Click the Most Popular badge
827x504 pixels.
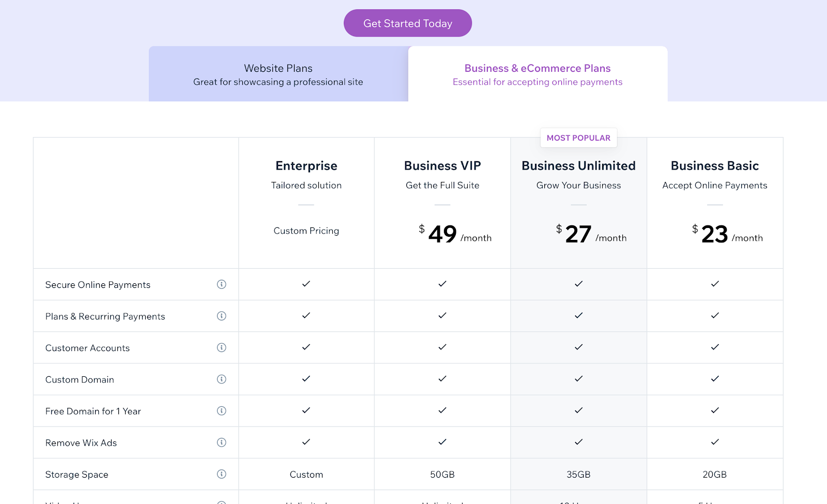coord(578,138)
